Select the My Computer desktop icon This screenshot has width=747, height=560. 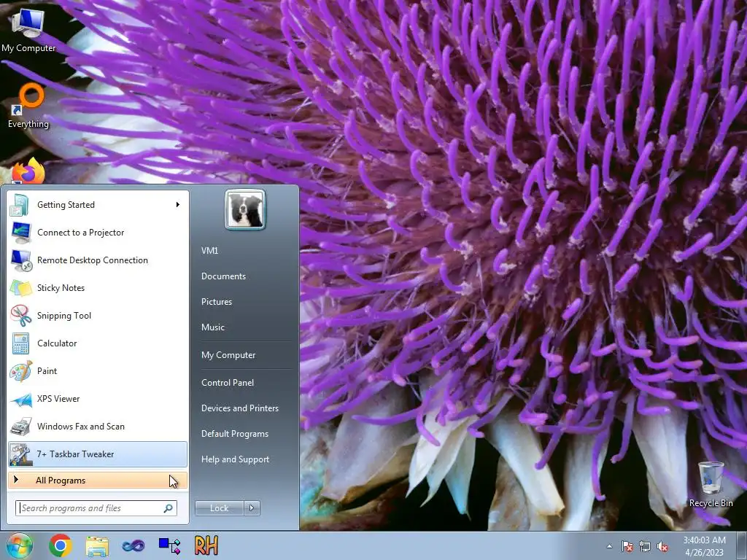pos(28,29)
